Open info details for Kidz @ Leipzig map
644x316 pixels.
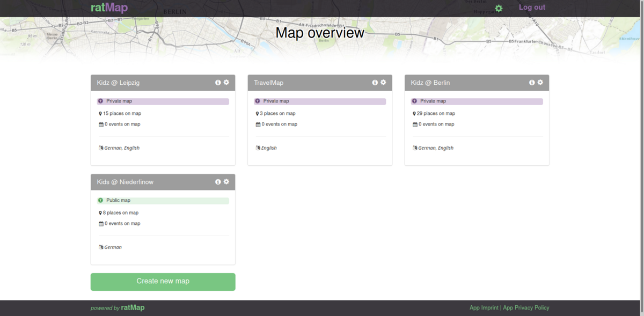(217, 82)
